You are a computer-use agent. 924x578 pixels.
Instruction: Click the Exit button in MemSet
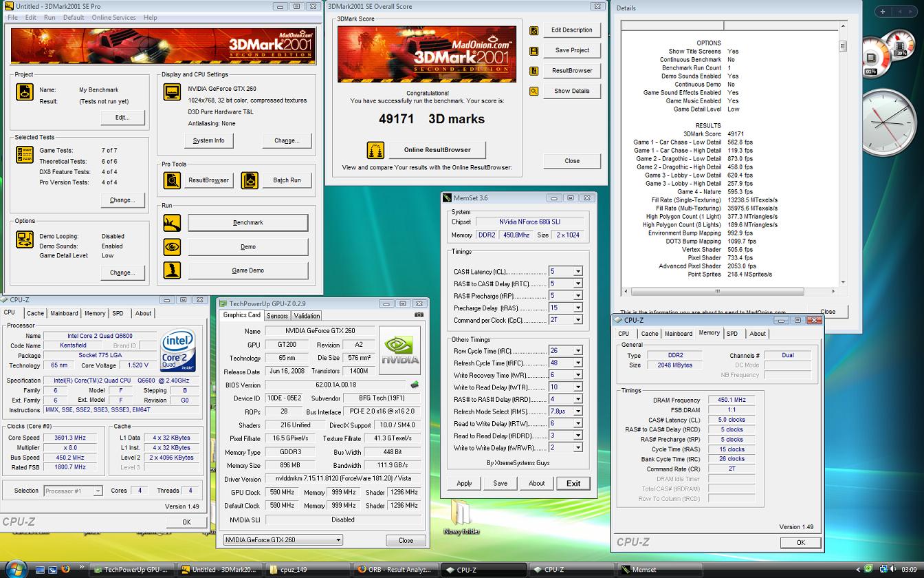573,483
